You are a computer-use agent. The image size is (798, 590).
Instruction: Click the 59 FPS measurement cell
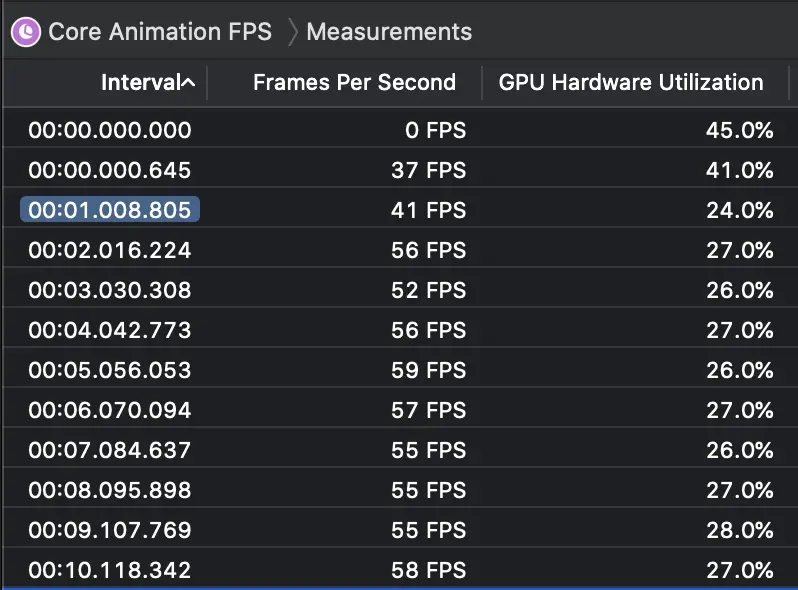428,370
